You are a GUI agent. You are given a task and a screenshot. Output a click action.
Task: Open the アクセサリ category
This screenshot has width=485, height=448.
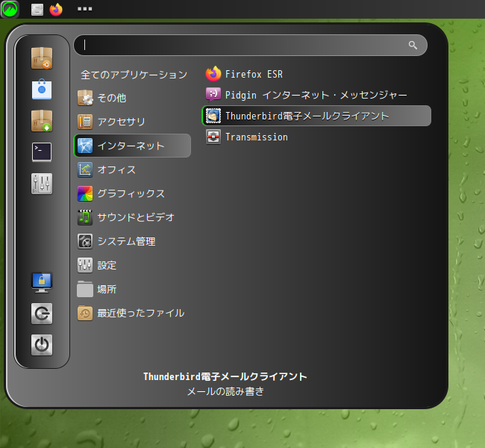(x=132, y=122)
